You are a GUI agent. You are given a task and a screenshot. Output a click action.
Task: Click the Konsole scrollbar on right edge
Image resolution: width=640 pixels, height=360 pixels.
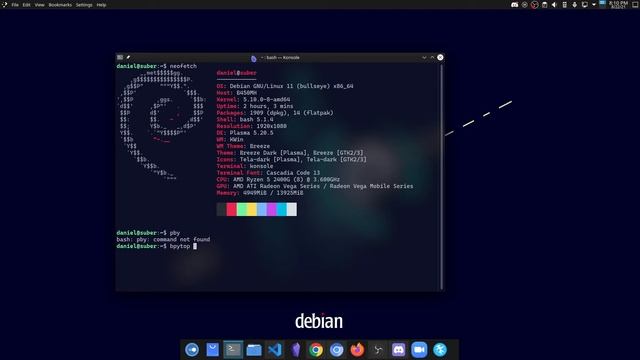441,176
